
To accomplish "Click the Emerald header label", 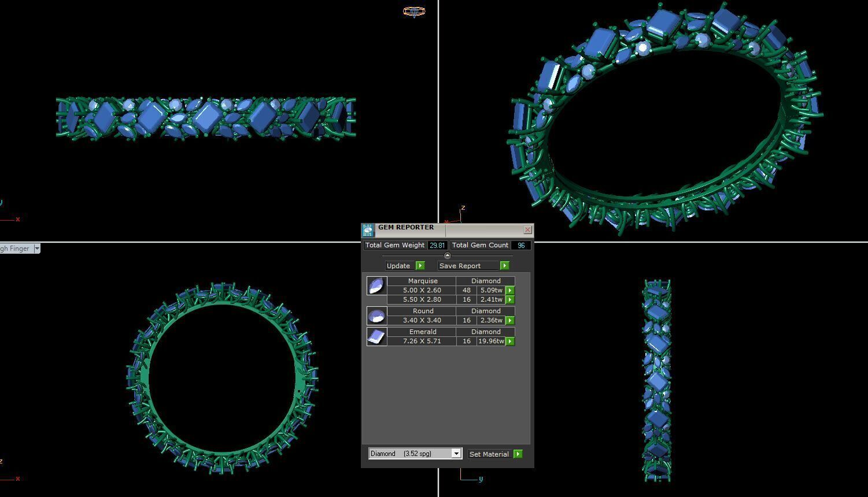I will (423, 332).
